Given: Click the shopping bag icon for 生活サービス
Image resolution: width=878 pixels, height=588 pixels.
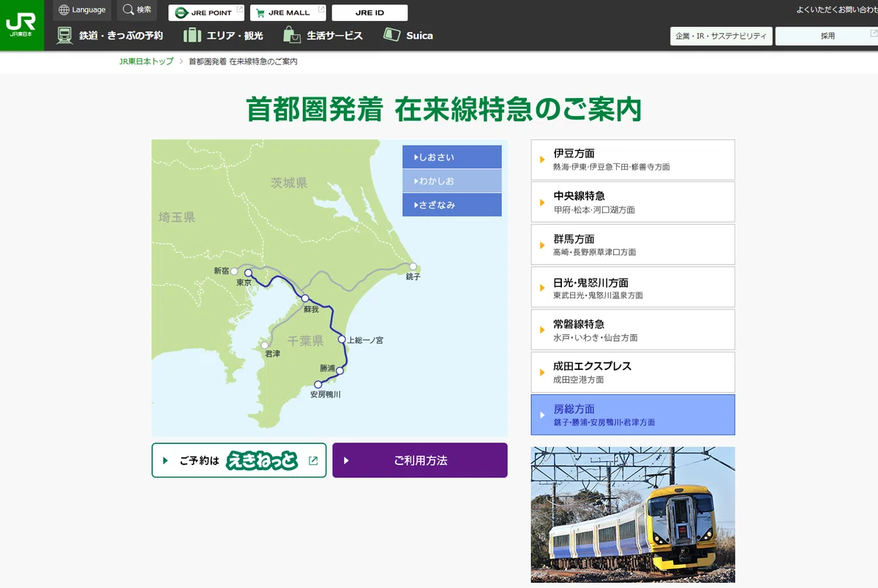Looking at the screenshot, I should pos(292,35).
